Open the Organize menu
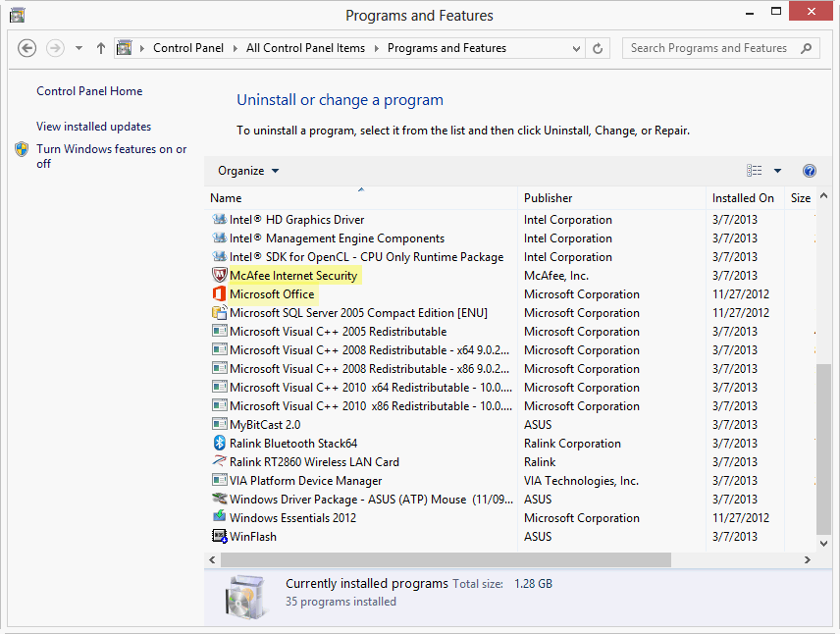 (x=248, y=171)
